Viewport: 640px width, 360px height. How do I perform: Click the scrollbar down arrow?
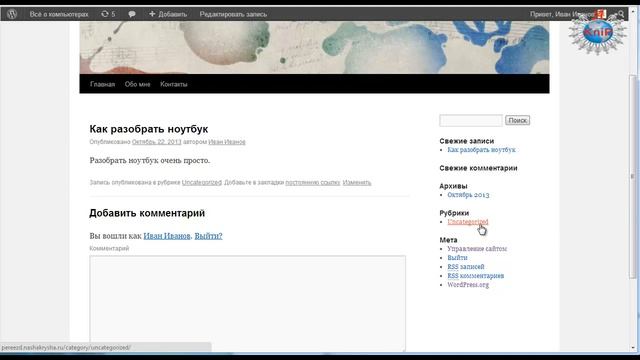tap(633, 348)
